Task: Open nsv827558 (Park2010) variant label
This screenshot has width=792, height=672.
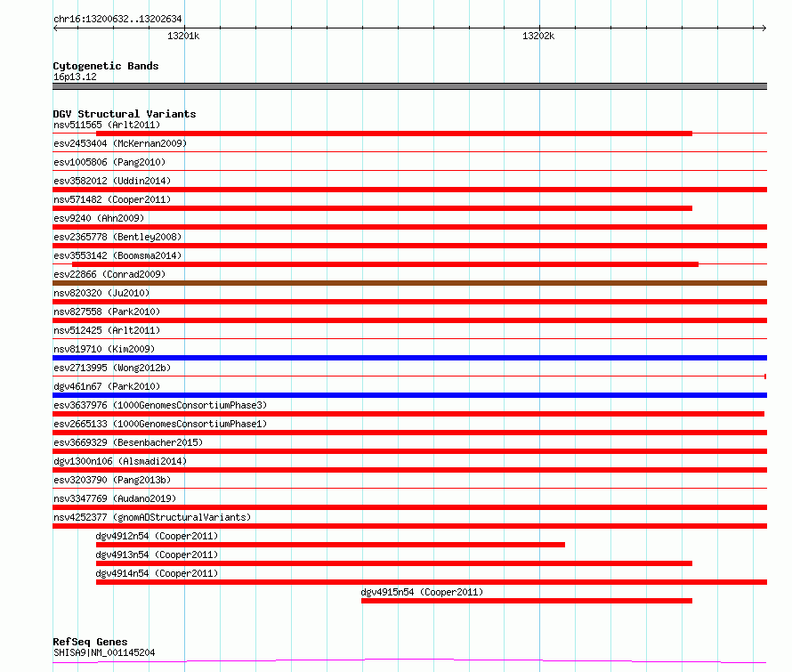Action: coord(107,312)
